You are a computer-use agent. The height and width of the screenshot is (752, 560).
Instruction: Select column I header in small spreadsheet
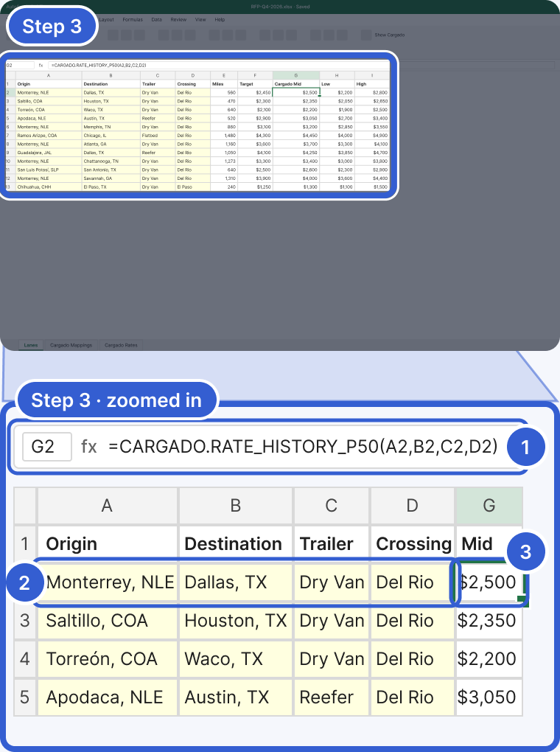tap(372, 75)
